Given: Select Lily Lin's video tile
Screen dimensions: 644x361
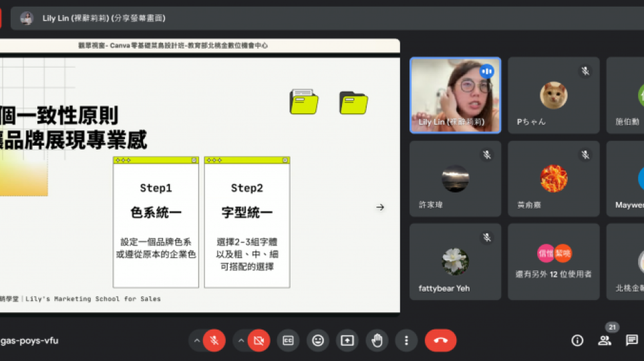Looking at the screenshot, I should (455, 95).
